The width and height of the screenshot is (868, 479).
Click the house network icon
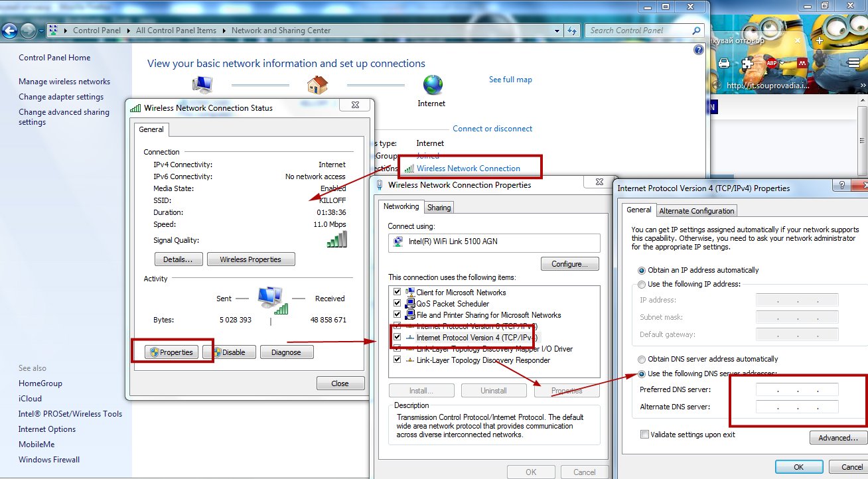tap(318, 85)
